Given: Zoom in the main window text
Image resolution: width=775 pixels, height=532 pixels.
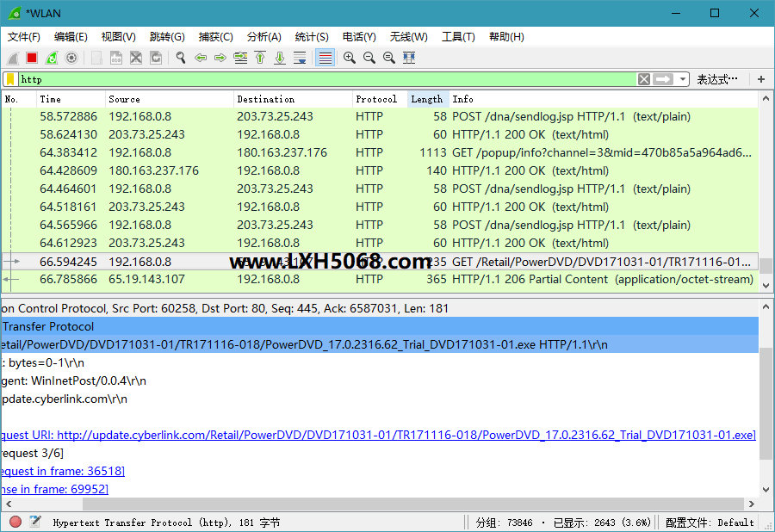Looking at the screenshot, I should click(x=350, y=58).
